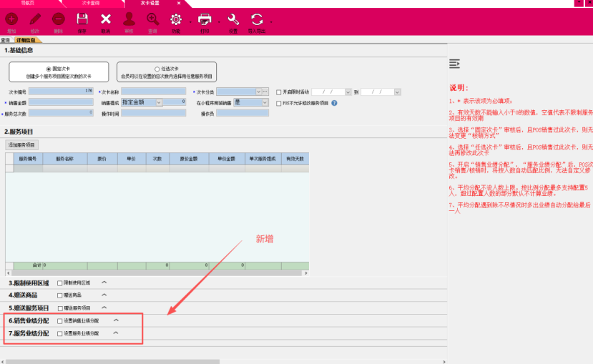The height and width of the screenshot is (364, 593).
Task: Click the 打印 printer icon
Action: pos(205,19)
